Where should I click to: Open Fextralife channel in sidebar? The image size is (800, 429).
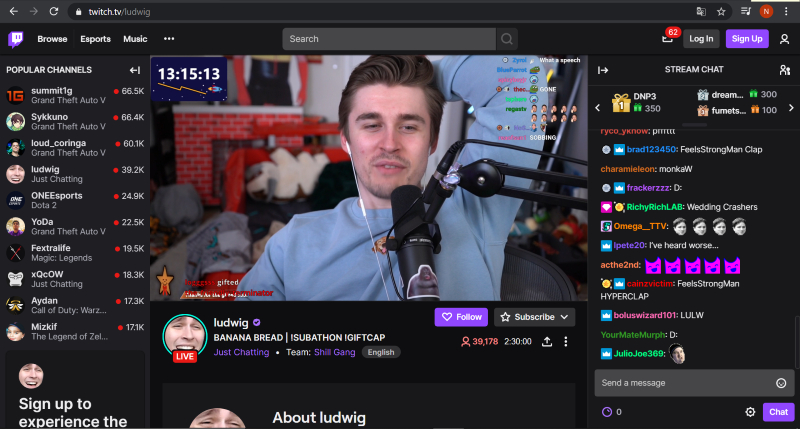coord(75,253)
